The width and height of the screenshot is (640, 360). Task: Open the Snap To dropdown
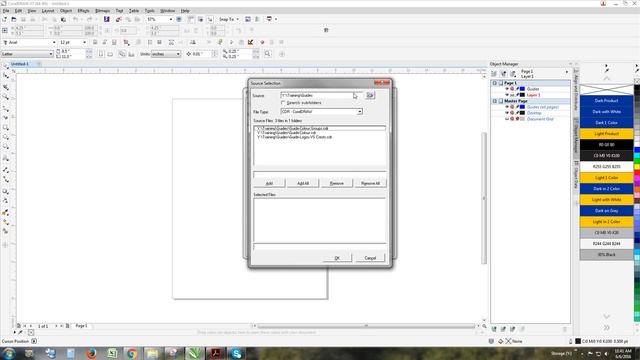tap(229, 19)
